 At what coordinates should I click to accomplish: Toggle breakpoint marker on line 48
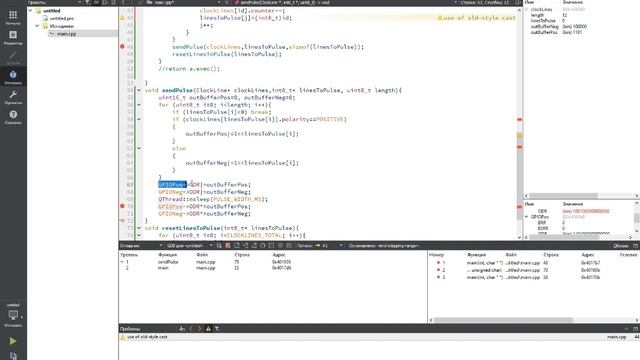(x=122, y=47)
